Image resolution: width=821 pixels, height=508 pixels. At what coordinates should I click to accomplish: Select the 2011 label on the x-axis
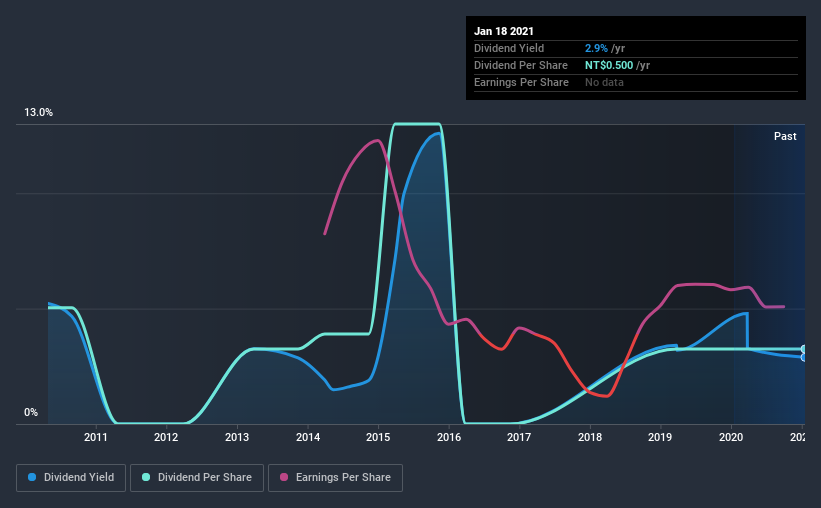(x=95, y=437)
